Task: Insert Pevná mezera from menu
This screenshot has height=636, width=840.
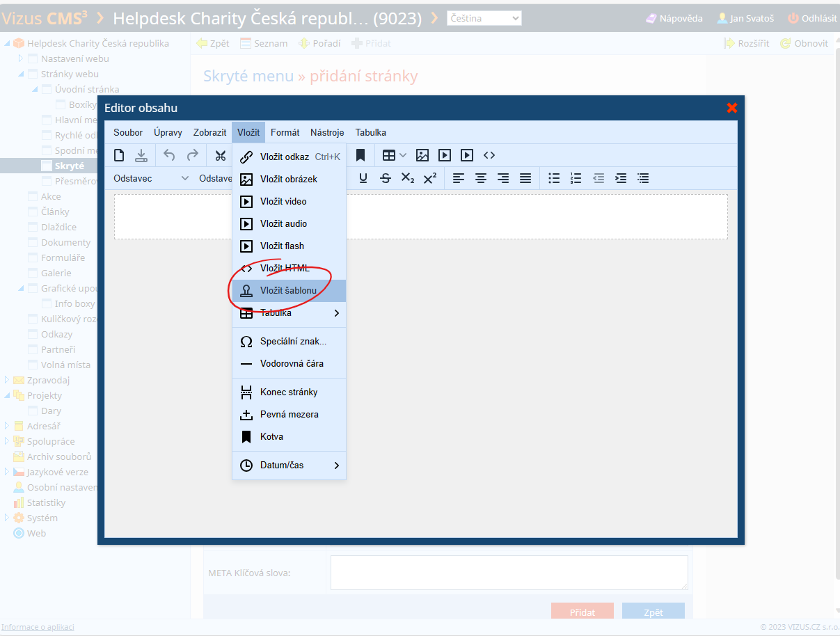Action: (289, 415)
